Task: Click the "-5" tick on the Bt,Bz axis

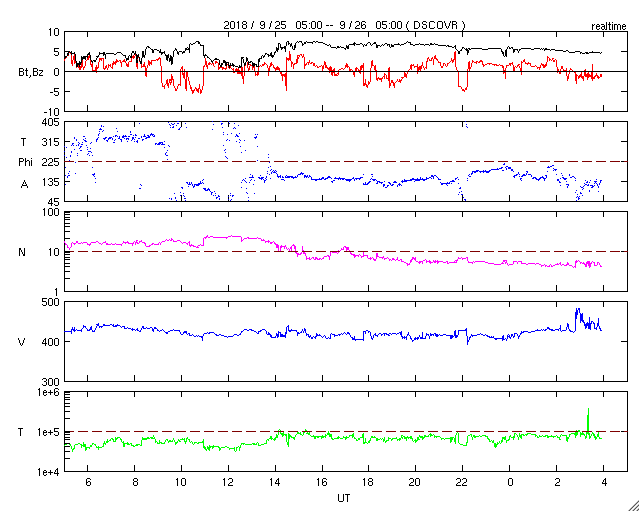Action: (x=54, y=91)
